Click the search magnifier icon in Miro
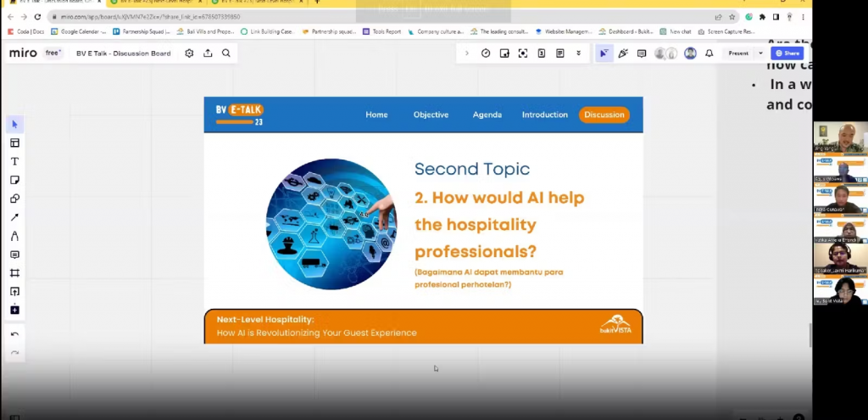This screenshot has height=420, width=868. tap(225, 53)
